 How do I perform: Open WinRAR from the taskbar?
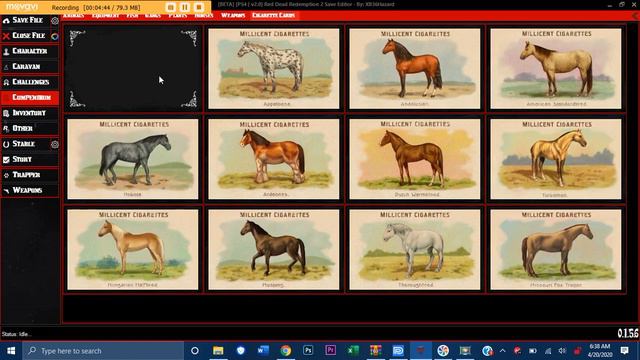[x=376, y=351]
